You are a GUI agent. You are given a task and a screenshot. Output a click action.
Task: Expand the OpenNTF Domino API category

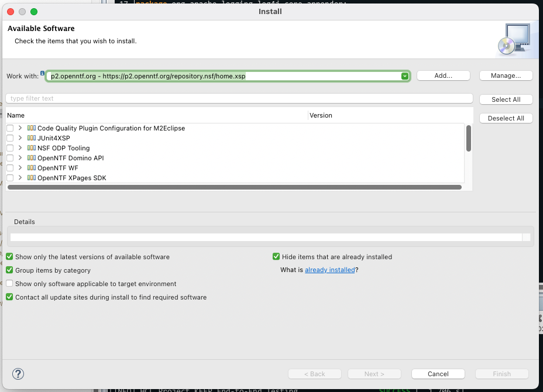pyautogui.click(x=20, y=158)
